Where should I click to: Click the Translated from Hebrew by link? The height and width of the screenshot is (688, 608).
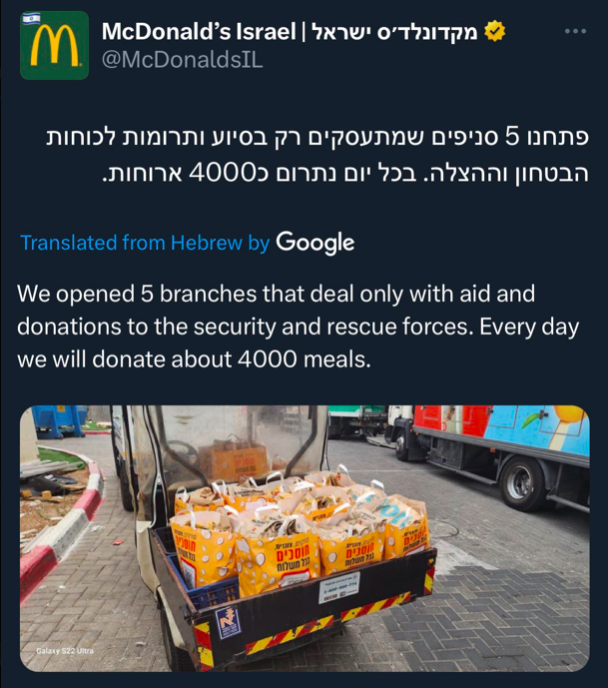point(145,243)
